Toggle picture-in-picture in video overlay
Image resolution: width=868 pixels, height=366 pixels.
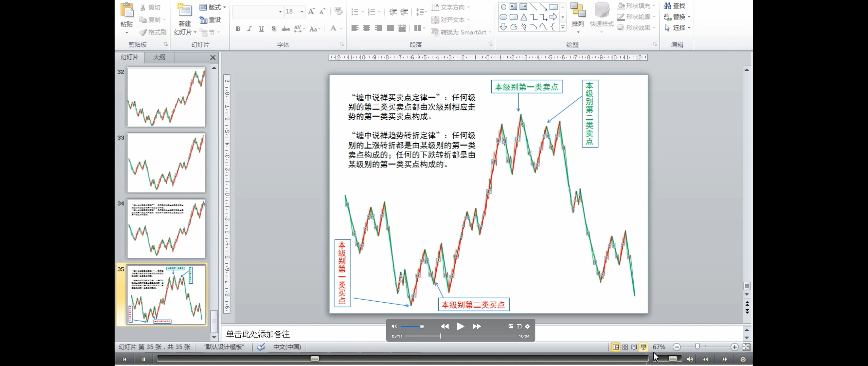pyautogui.click(x=511, y=326)
